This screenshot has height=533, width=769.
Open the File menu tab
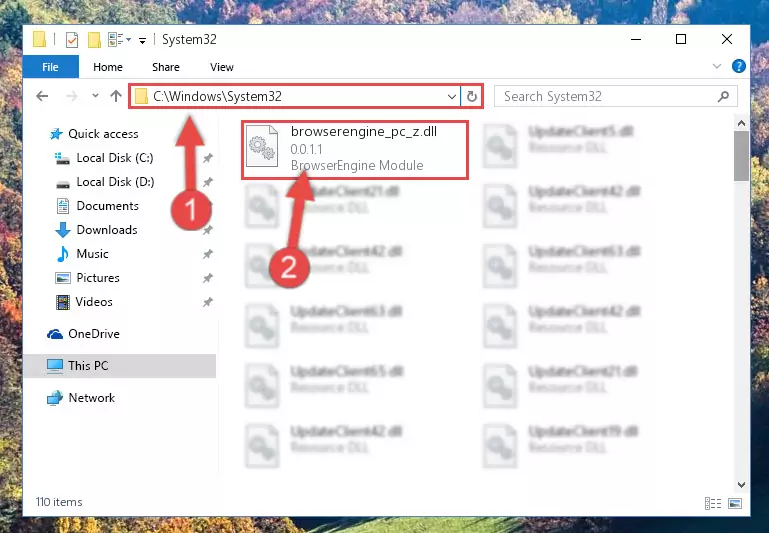pos(51,67)
